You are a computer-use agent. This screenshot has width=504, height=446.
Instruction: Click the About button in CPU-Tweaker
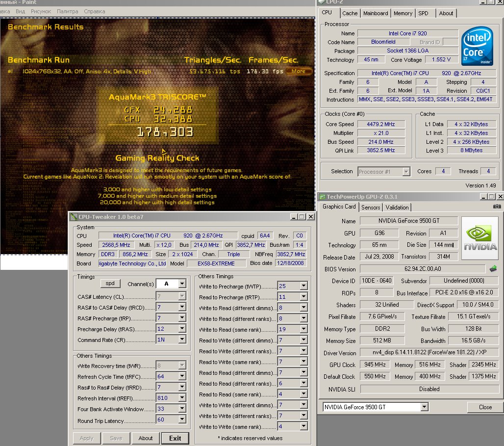pyautogui.click(x=146, y=438)
